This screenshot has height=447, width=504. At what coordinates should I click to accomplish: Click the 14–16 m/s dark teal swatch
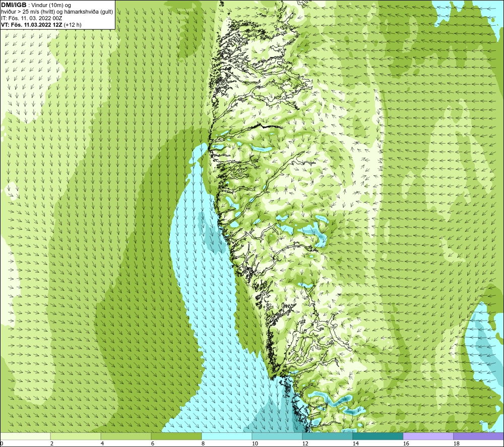378,436
